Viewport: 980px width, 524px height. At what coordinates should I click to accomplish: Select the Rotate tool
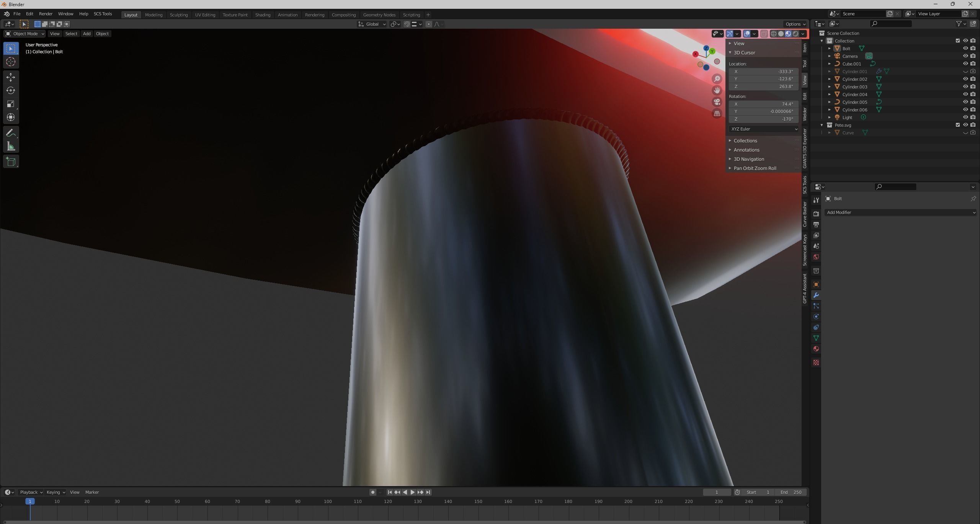[x=11, y=91]
